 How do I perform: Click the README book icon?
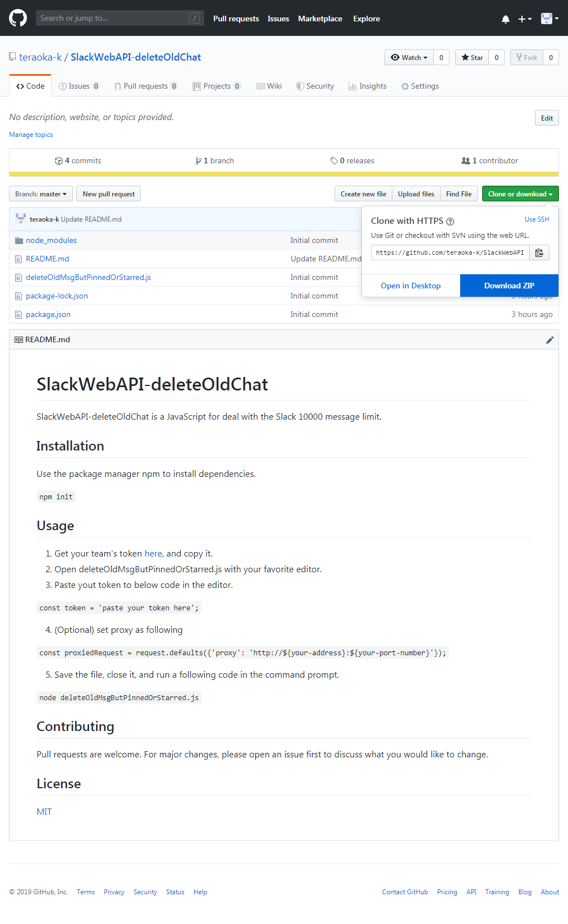(x=19, y=340)
